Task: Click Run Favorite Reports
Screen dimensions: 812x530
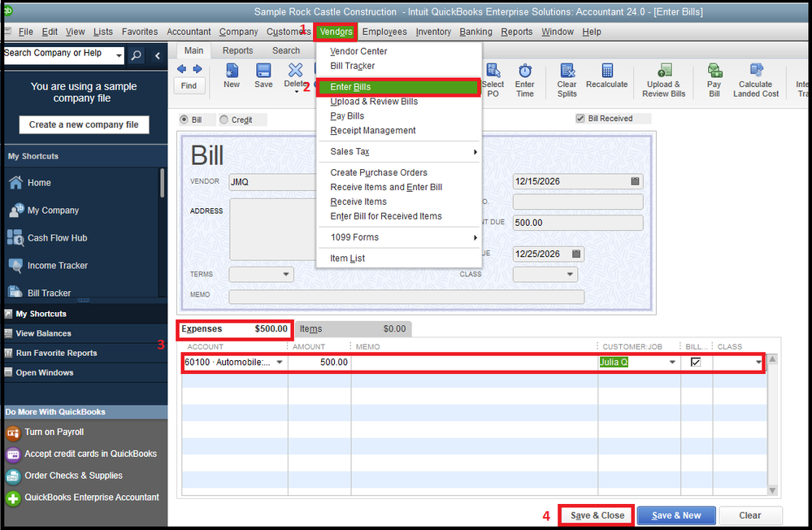Action: 56,353
